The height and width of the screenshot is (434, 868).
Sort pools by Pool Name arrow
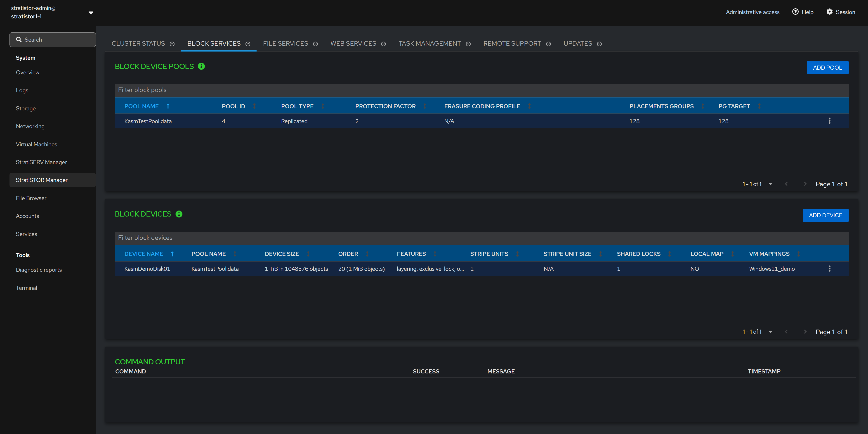click(168, 106)
